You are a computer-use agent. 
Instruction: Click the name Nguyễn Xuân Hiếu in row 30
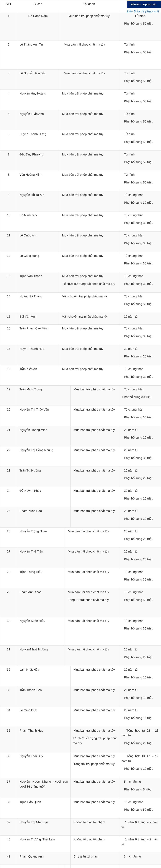(32, 621)
